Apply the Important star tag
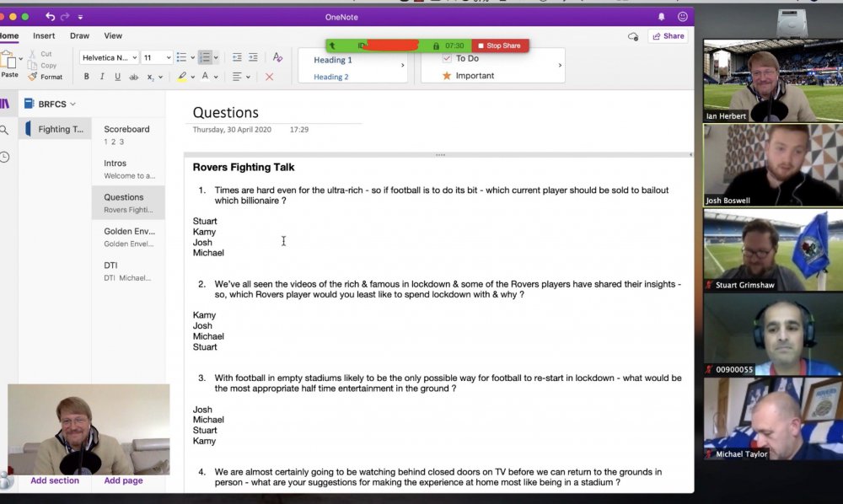The height and width of the screenshot is (504, 843). click(x=446, y=76)
